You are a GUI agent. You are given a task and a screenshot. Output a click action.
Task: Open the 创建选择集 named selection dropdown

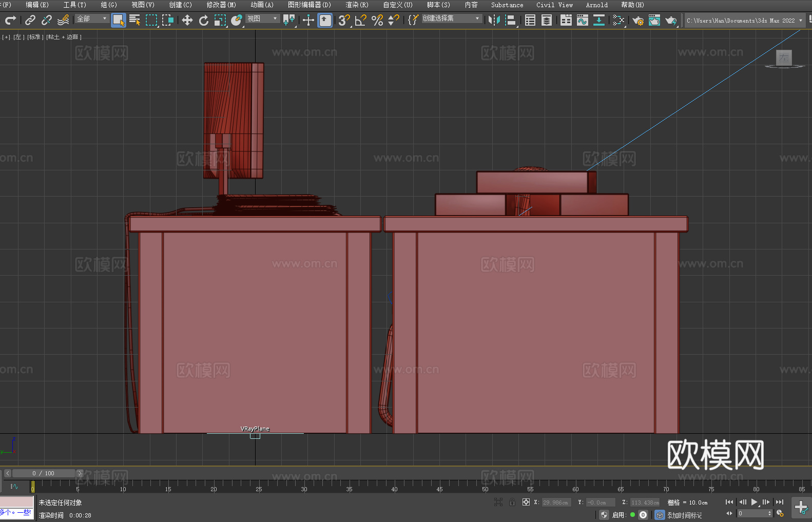tap(452, 18)
